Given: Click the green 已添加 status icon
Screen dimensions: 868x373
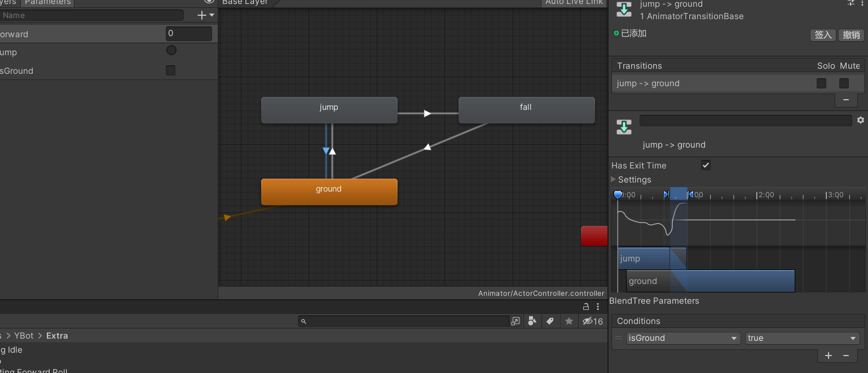Looking at the screenshot, I should coord(616,34).
